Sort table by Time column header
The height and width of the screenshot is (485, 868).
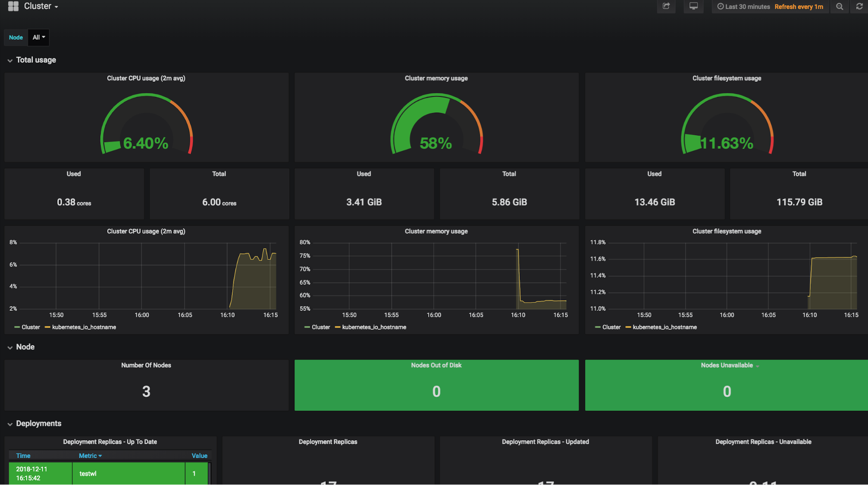pos(23,455)
